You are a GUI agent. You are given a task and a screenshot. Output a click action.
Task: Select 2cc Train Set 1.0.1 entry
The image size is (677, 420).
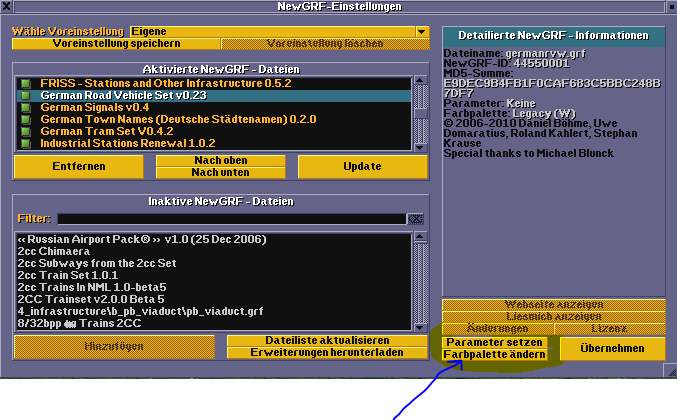(x=67, y=275)
